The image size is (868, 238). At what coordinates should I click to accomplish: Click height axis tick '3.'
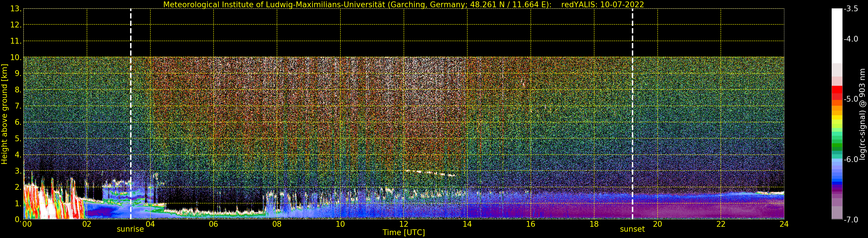(x=18, y=171)
